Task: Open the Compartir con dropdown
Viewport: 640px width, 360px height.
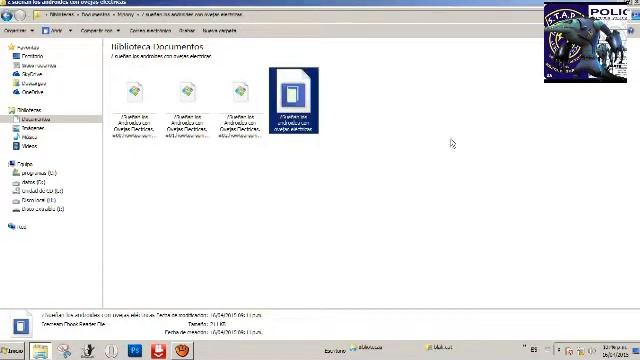Action: pos(100,31)
